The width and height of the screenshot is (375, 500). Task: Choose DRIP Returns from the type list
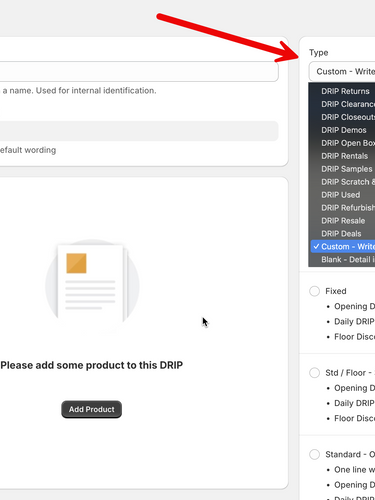tap(342, 91)
